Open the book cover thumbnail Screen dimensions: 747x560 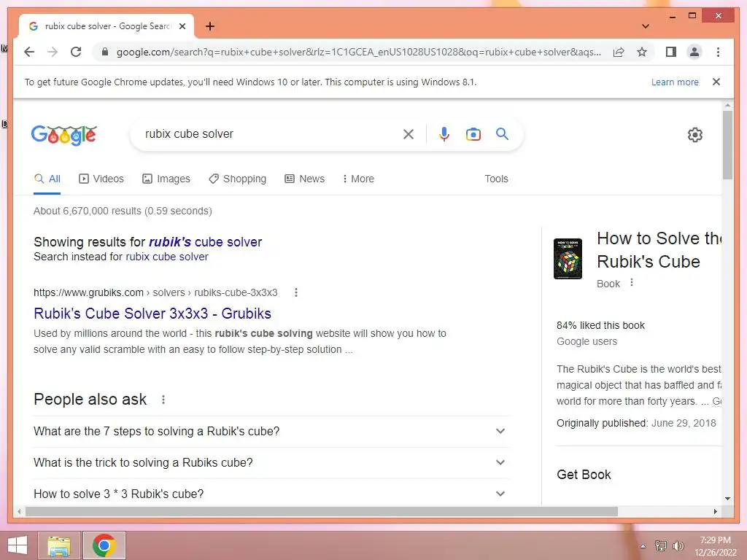pyautogui.click(x=568, y=259)
